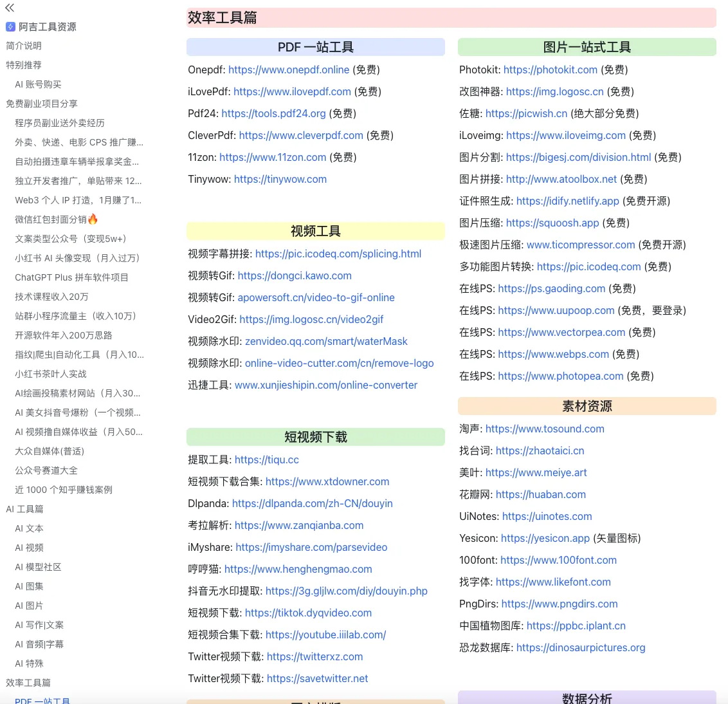
Task: Open AI 特殊 sidebar item
Action: (29, 663)
